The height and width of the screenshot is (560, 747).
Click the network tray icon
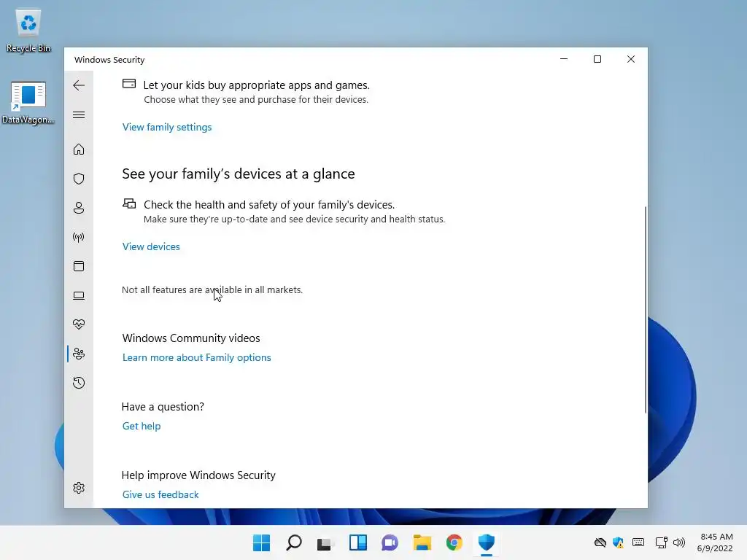pos(661,542)
